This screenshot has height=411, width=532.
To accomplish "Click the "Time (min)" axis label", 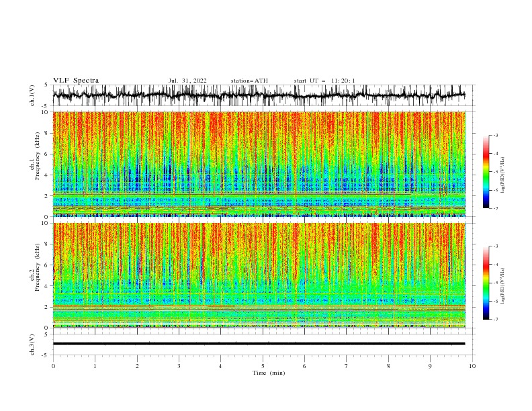I will coord(269,373).
